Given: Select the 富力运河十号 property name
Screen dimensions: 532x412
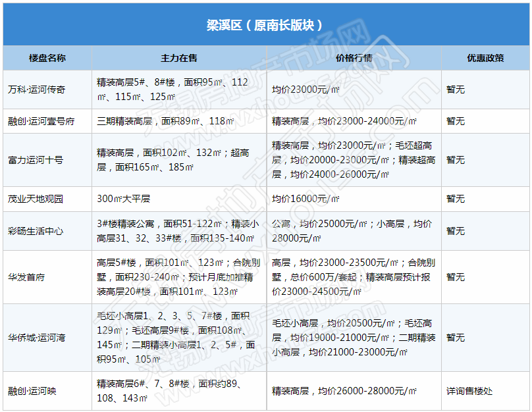Looking at the screenshot, I should click(x=36, y=160).
